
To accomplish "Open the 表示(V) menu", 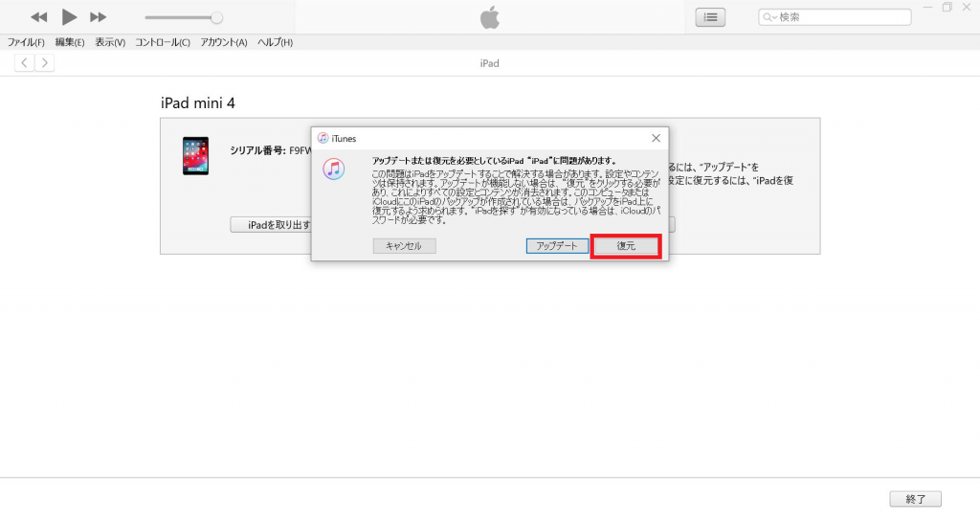I will coord(110,42).
